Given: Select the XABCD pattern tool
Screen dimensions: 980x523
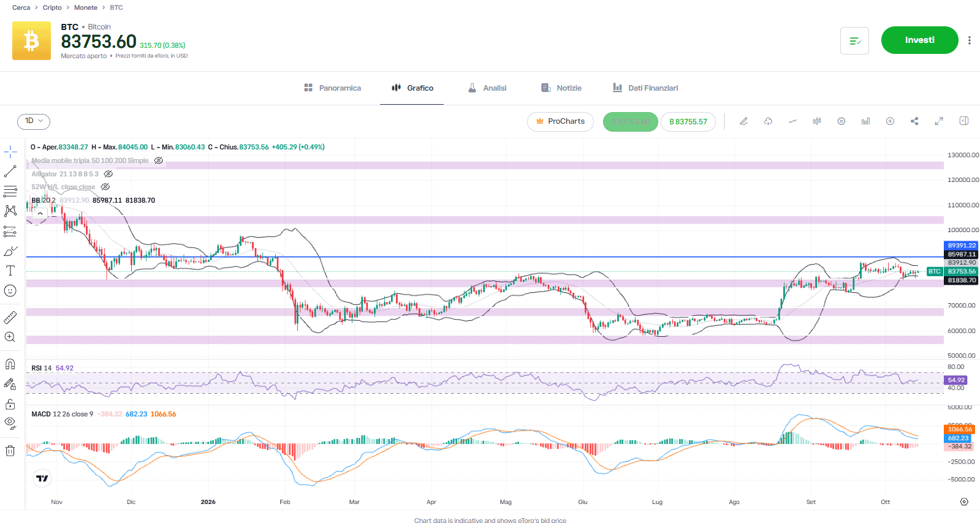Looking at the screenshot, I should pyautogui.click(x=10, y=211).
